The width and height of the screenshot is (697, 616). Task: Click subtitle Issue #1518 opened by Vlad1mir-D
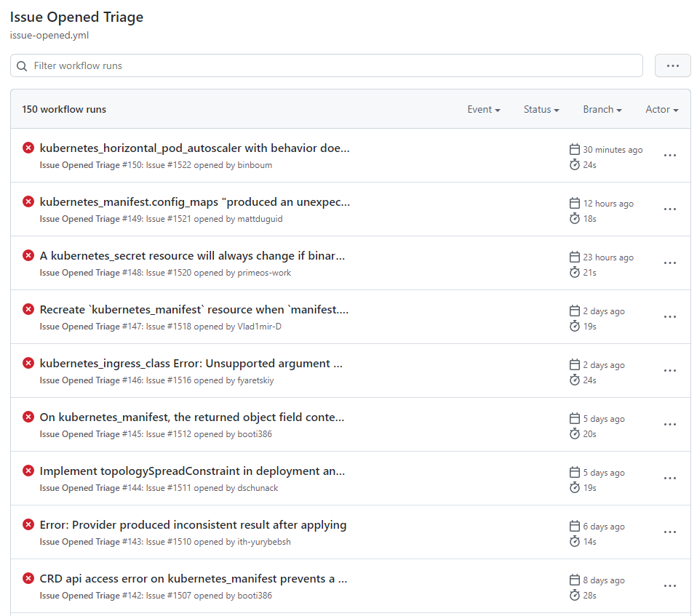click(213, 327)
